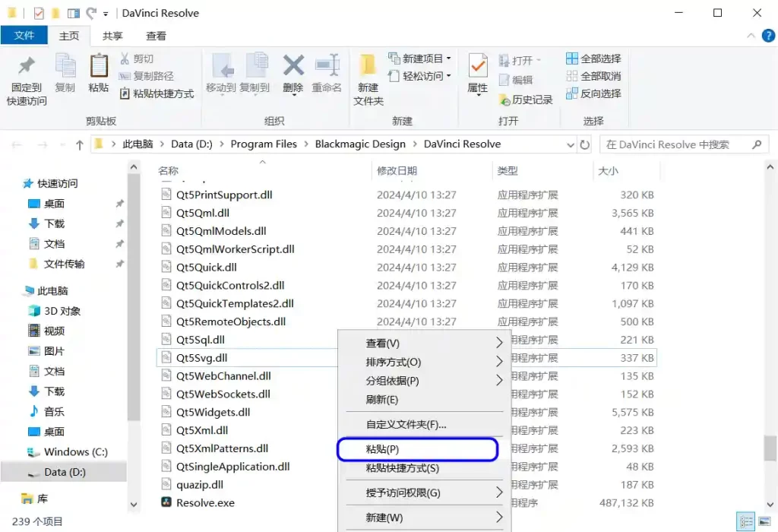Click the refresh icon beside the address bar

[x=585, y=144]
